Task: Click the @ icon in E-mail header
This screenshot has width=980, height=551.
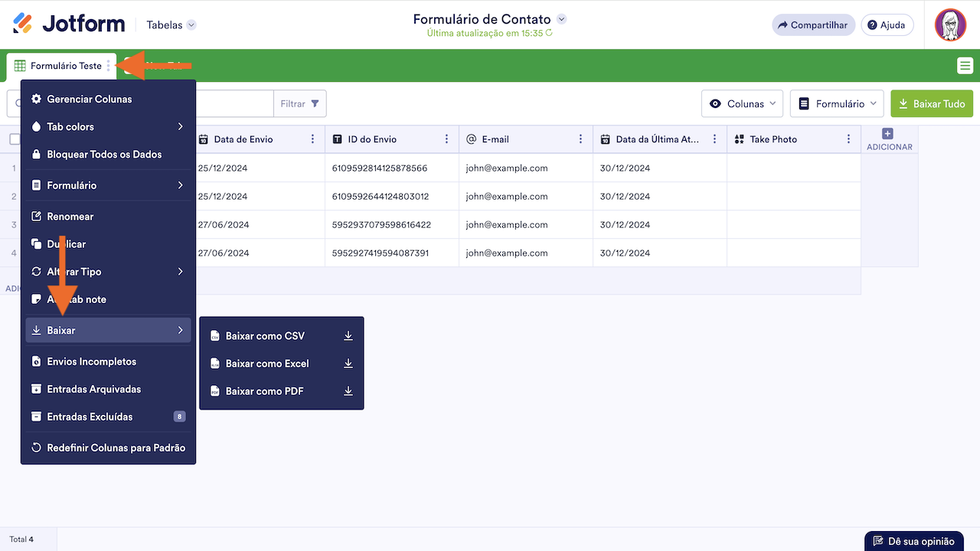Action: click(x=472, y=139)
